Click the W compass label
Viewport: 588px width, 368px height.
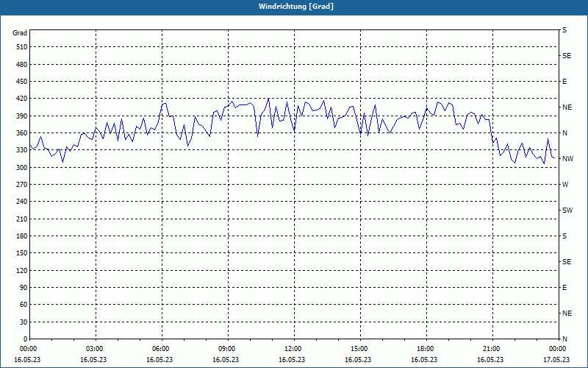(565, 185)
